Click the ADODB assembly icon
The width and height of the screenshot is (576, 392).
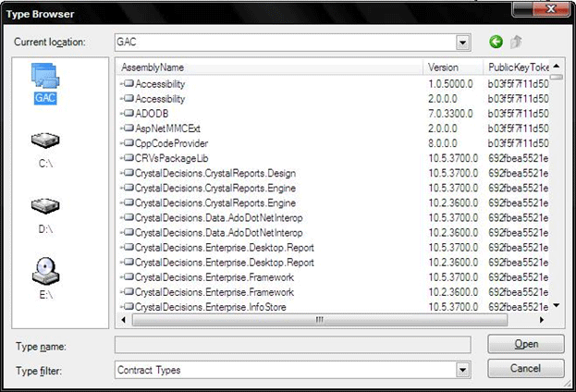[129, 113]
